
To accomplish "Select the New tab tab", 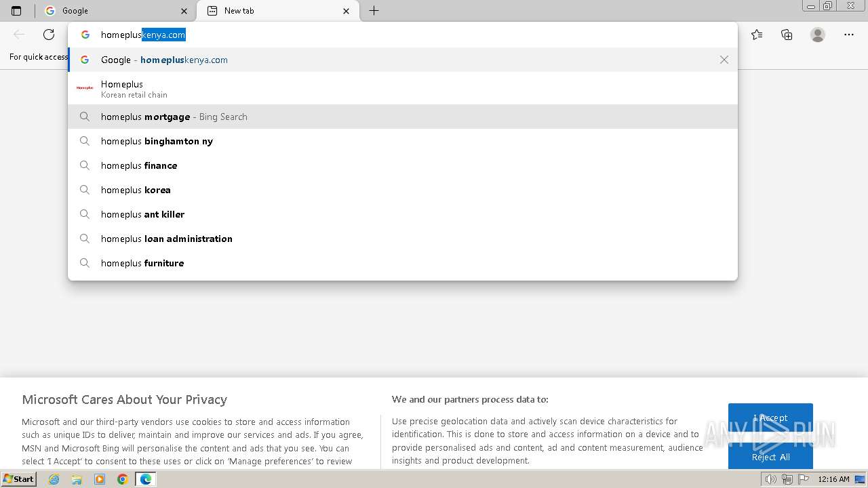I will tap(277, 11).
